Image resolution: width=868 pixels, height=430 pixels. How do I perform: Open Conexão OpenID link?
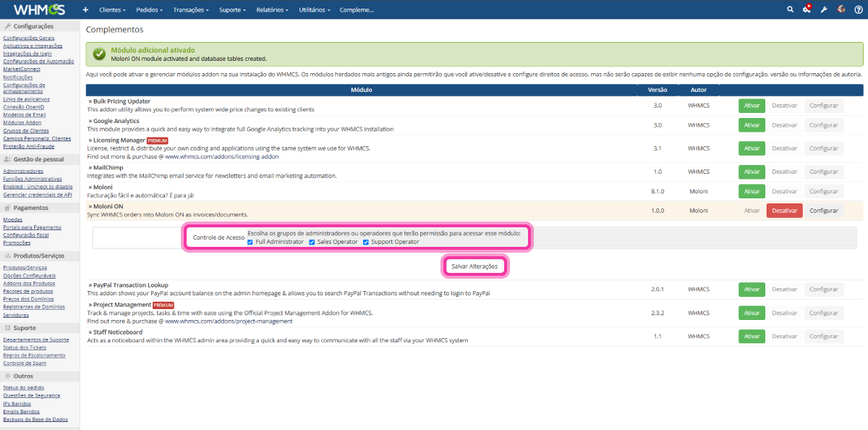24,106
